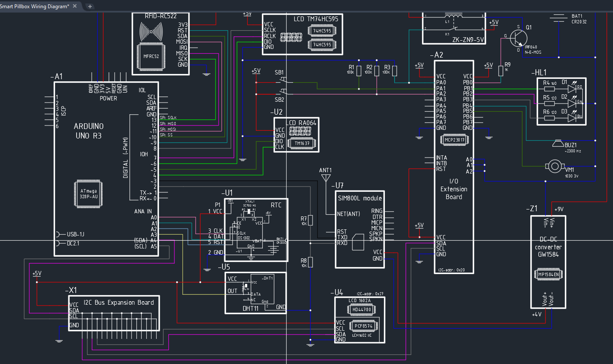
Task: Click the R7 10k resistor symbol
Action: point(310,221)
